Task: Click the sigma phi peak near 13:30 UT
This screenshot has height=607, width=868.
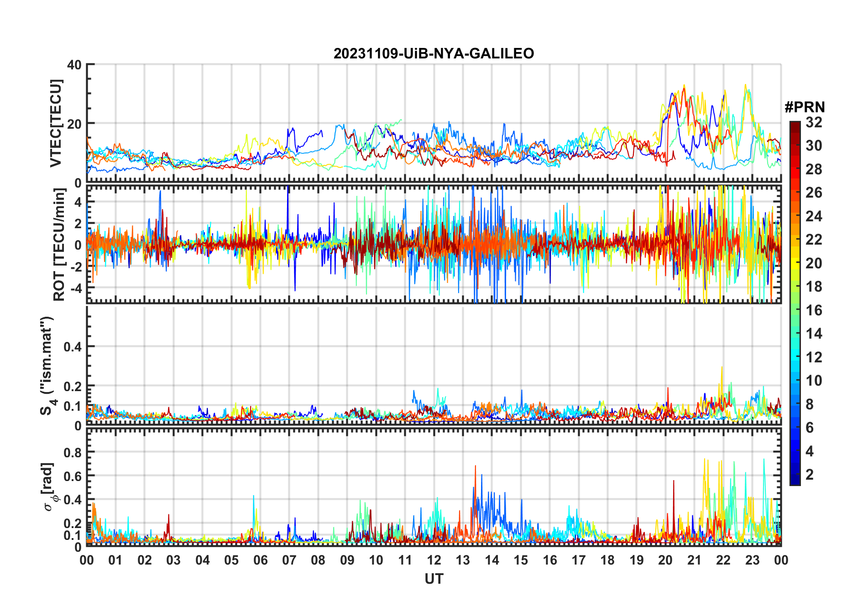Action: 475,466
